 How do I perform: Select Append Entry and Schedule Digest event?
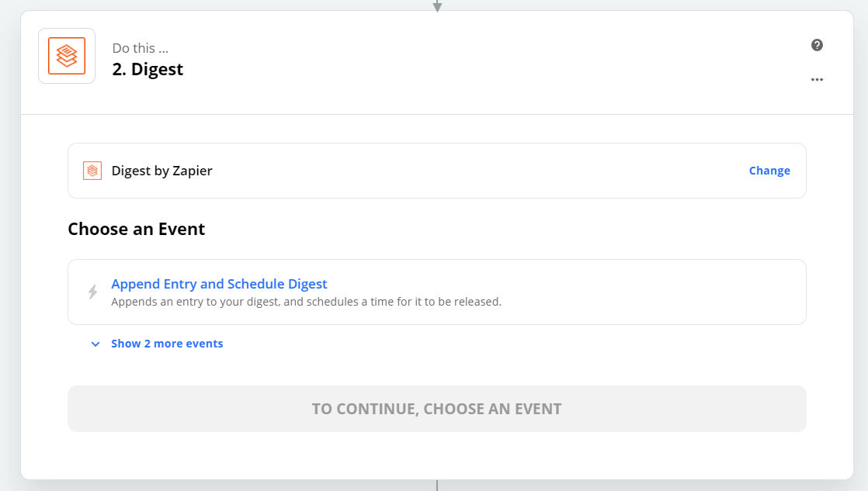[219, 284]
